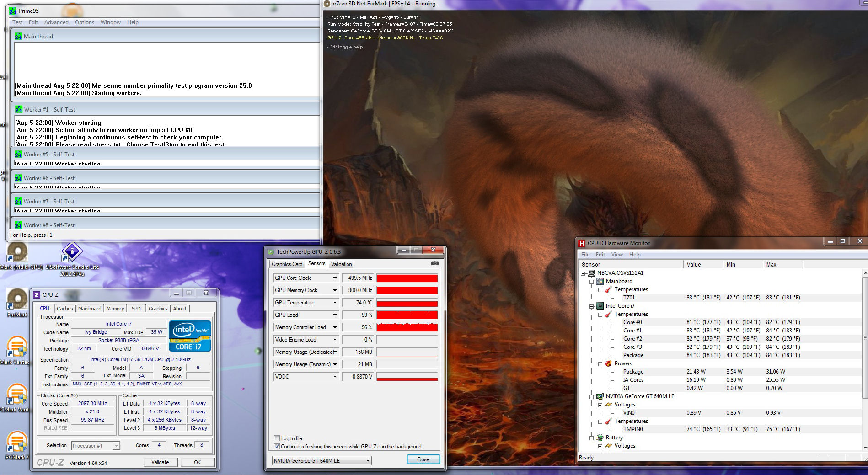
Task: Open the Advanced menu in Prime95
Action: tap(56, 22)
